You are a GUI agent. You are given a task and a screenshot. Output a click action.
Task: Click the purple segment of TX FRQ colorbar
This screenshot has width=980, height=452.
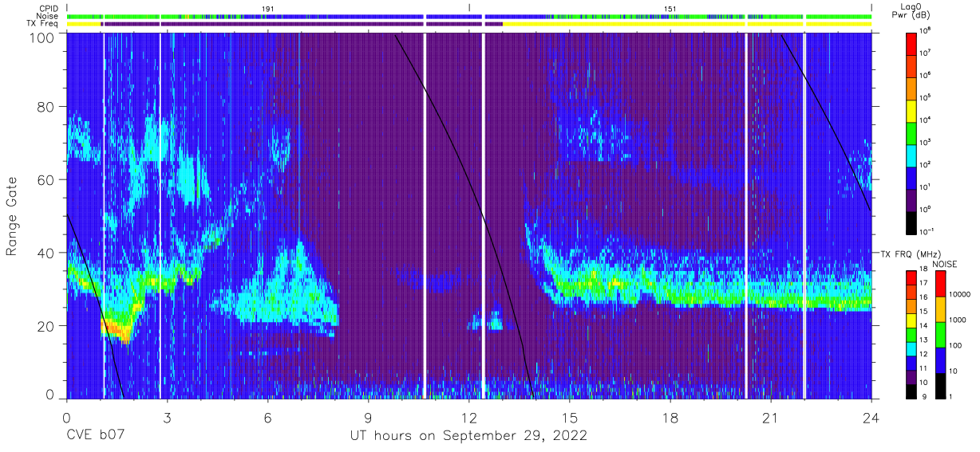point(912,375)
